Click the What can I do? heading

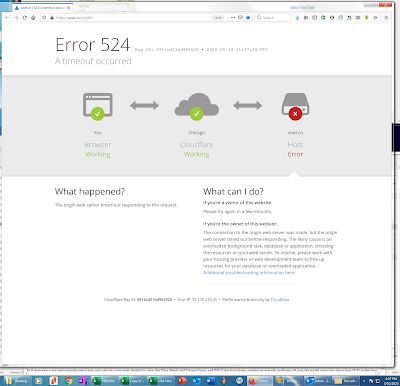pyautogui.click(x=233, y=192)
